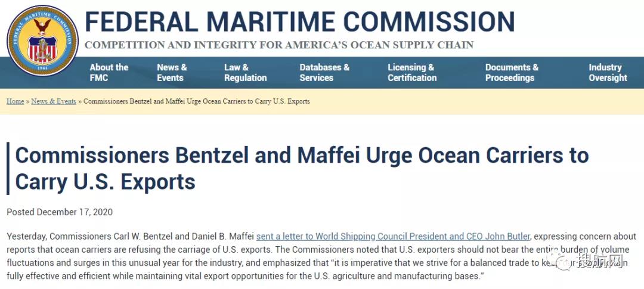
Task: Select the Industry Oversight menu item
Action: tap(608, 73)
